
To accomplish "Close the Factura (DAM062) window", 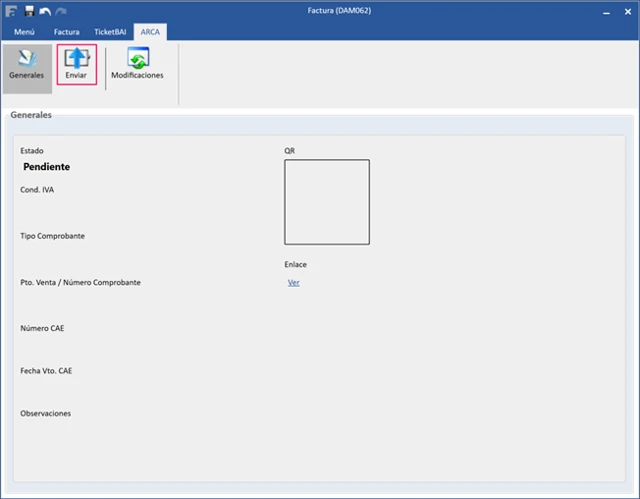I will (x=625, y=11).
